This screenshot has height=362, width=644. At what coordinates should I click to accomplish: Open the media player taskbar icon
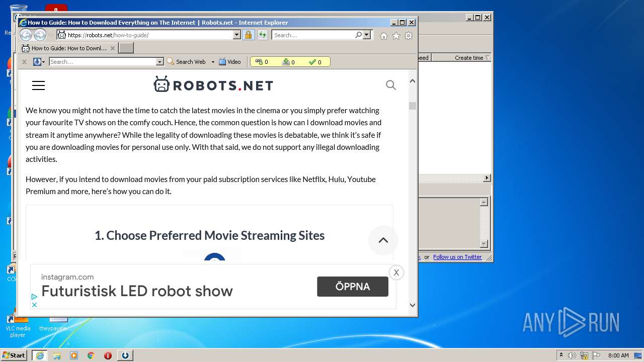point(74,355)
